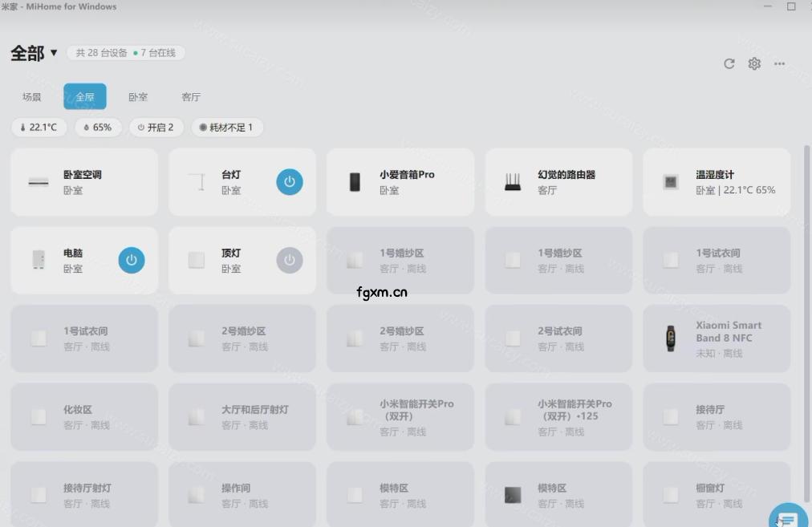This screenshot has width=812, height=527.
Task: Click the 操作间 name text
Action: pos(236,488)
